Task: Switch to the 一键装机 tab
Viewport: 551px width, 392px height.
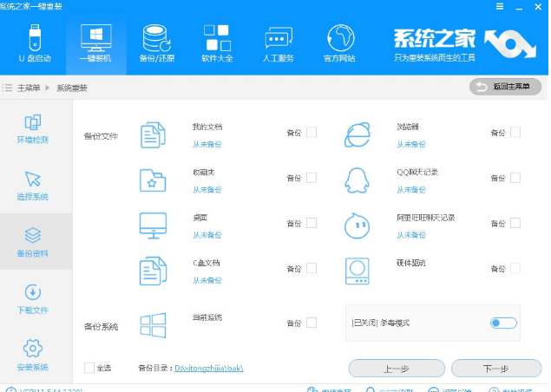Action: click(x=95, y=40)
